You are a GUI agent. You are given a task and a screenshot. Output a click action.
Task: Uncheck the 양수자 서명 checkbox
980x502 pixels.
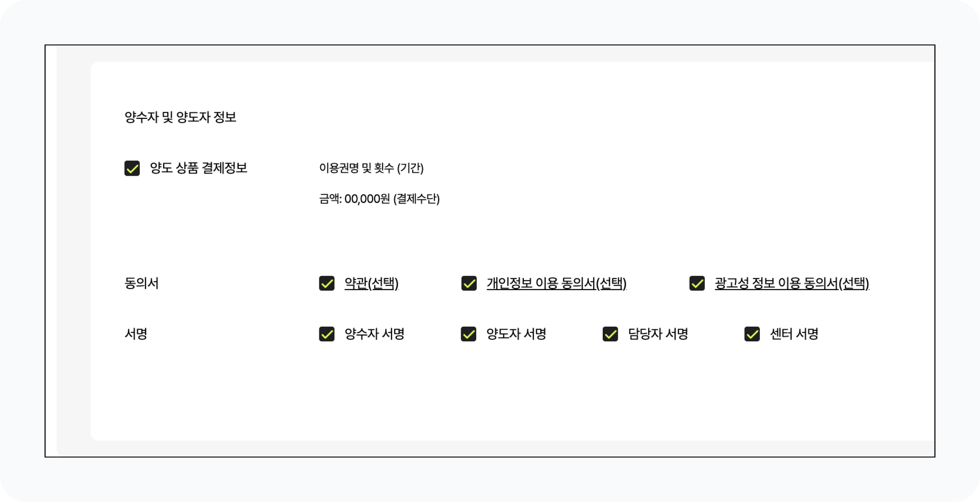pos(327,334)
